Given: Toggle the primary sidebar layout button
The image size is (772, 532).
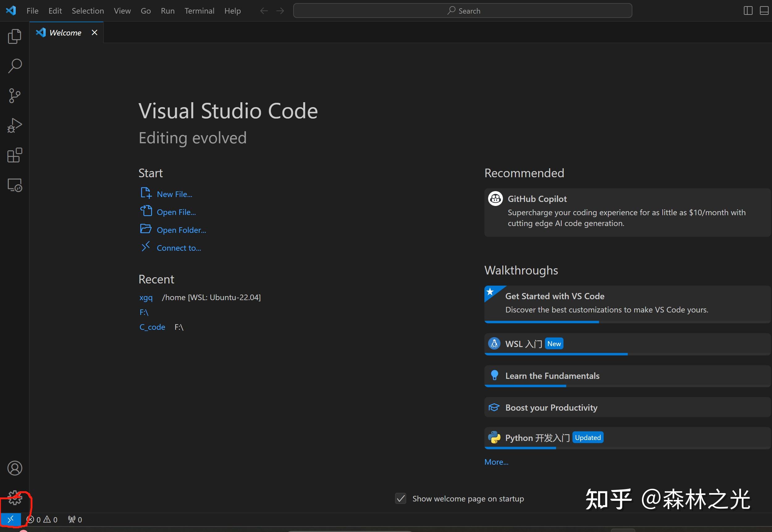Looking at the screenshot, I should tap(748, 11).
